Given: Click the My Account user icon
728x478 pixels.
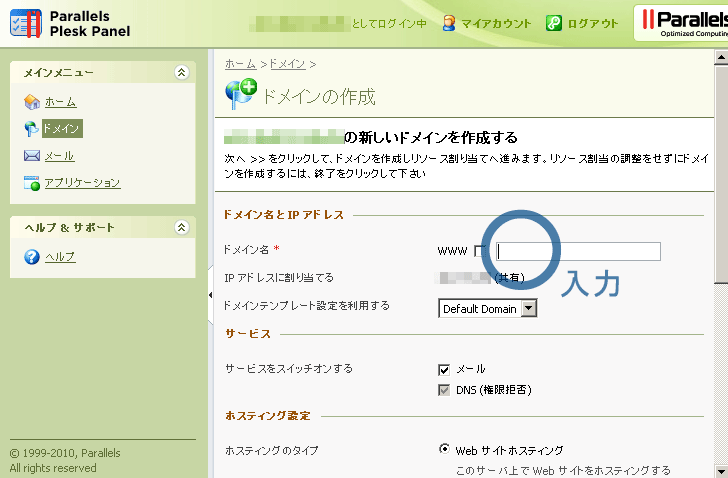Looking at the screenshot, I should 448,23.
